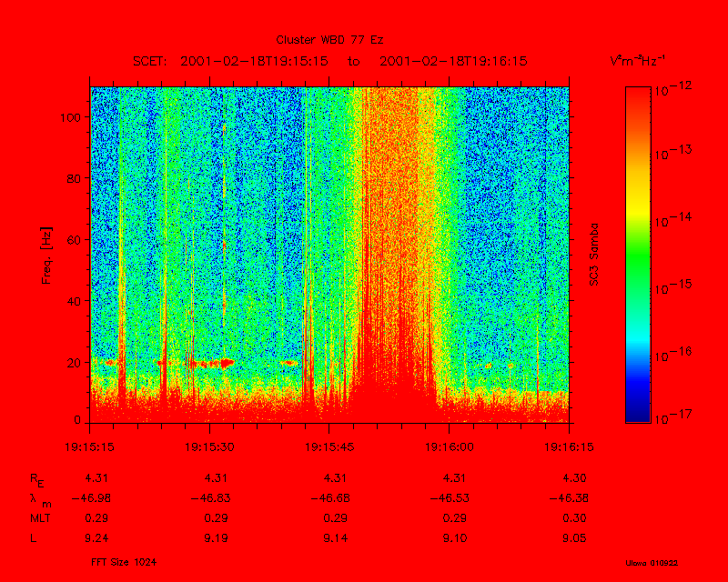This screenshot has width=728, height=582.
Task: Click the 'Freq. [Hz]' y-axis label
Action: click(46, 256)
